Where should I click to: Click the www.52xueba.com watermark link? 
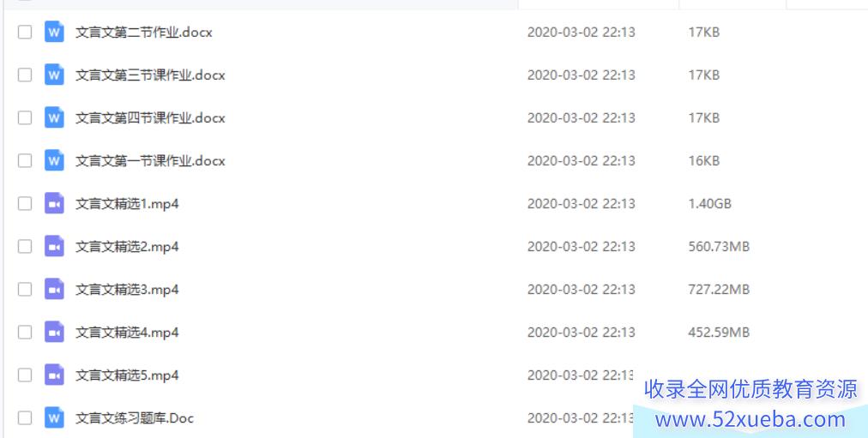[x=750, y=420]
